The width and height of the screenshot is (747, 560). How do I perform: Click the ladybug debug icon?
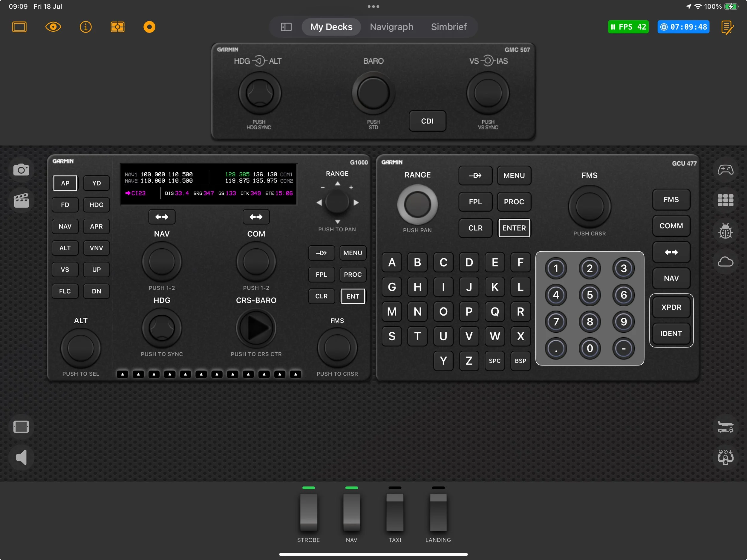pyautogui.click(x=725, y=231)
